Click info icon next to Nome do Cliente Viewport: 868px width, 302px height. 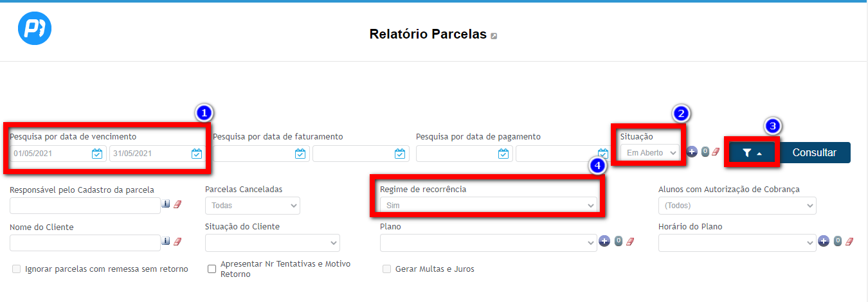click(166, 242)
